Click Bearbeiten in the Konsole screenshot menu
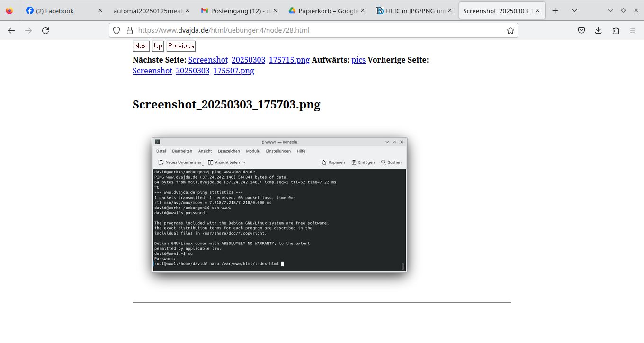 click(182, 151)
